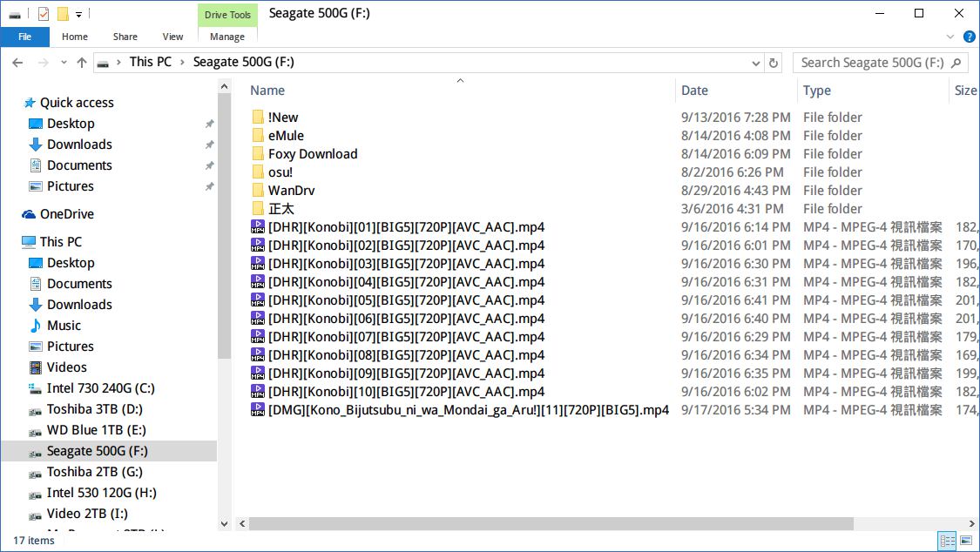Image resolution: width=980 pixels, height=552 pixels.
Task: Click the Drive Tools contextual tab header
Action: (227, 15)
